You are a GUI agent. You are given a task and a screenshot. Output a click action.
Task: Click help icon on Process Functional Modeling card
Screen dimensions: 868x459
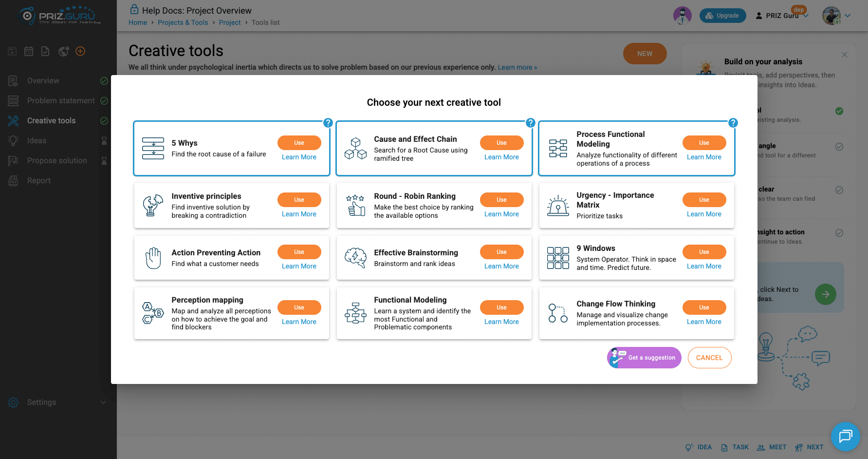coord(733,123)
